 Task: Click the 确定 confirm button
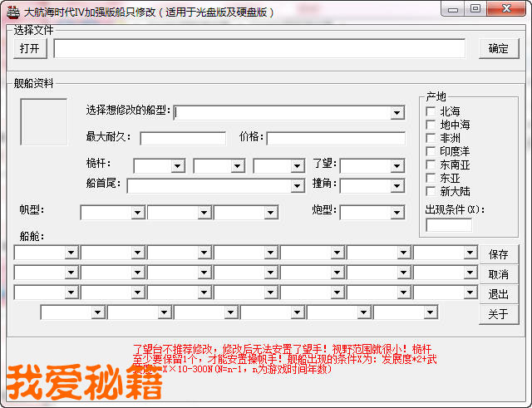498,48
